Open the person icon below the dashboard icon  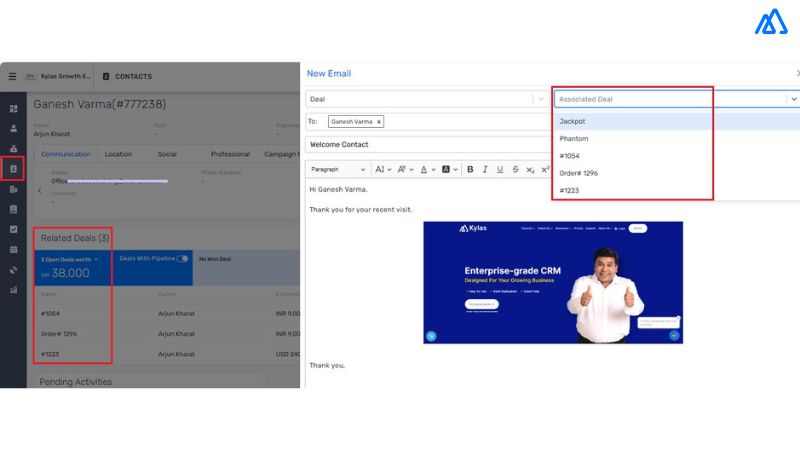tap(14, 129)
